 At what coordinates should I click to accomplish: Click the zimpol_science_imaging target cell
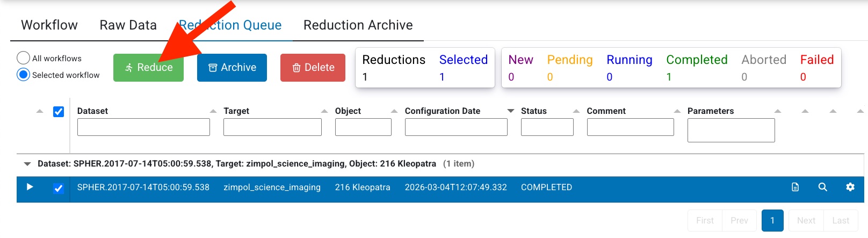point(272,187)
